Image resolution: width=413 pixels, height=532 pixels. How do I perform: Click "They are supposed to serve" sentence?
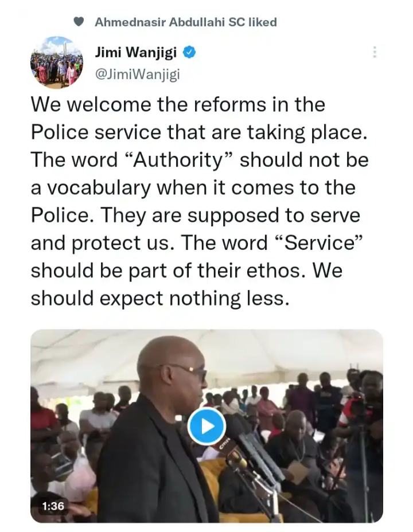231,216
